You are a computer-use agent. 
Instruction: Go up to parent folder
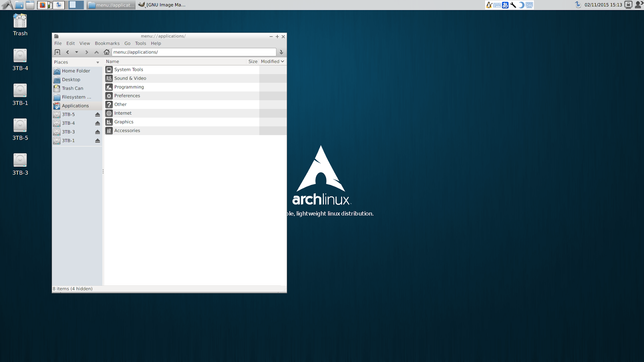[97, 52]
